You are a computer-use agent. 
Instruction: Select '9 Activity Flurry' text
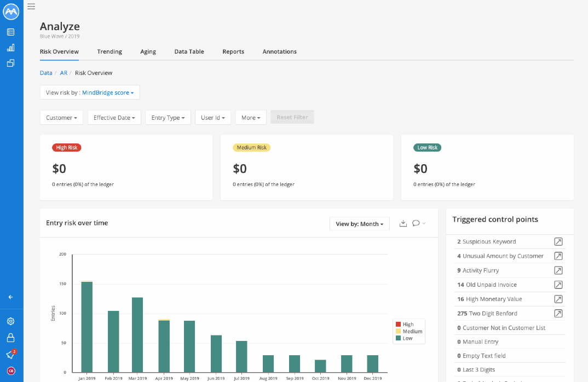pos(478,270)
